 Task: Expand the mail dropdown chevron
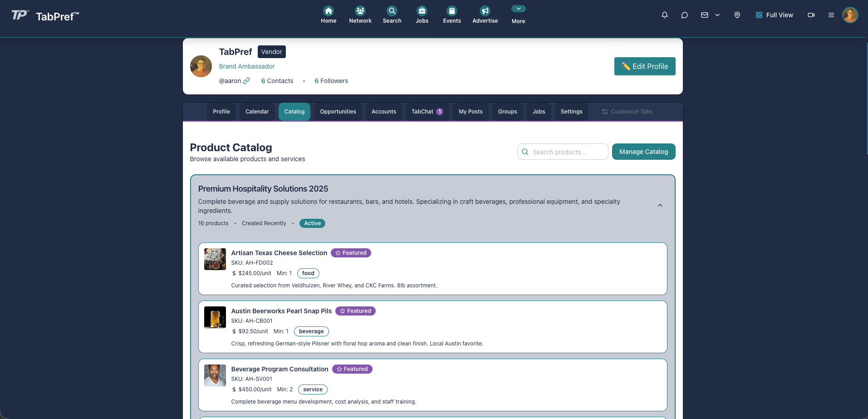717,15
